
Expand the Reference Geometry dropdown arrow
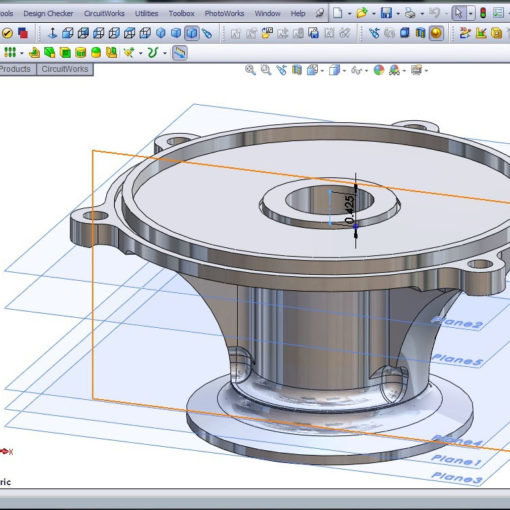click(141, 53)
